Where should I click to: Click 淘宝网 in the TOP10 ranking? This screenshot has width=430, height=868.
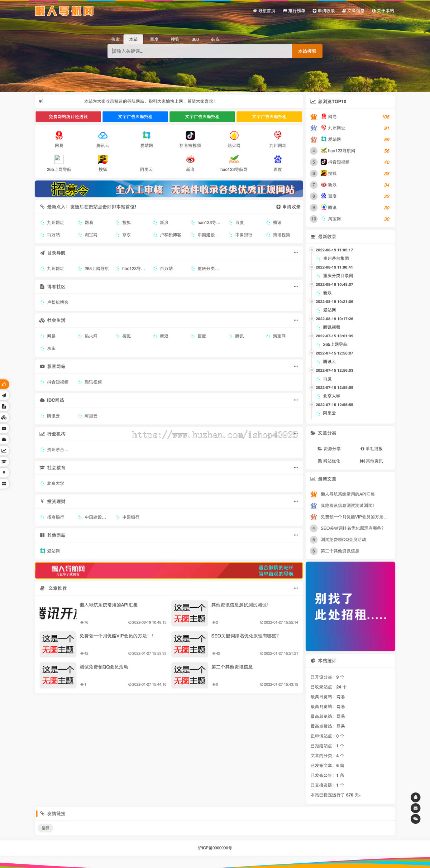point(334,219)
